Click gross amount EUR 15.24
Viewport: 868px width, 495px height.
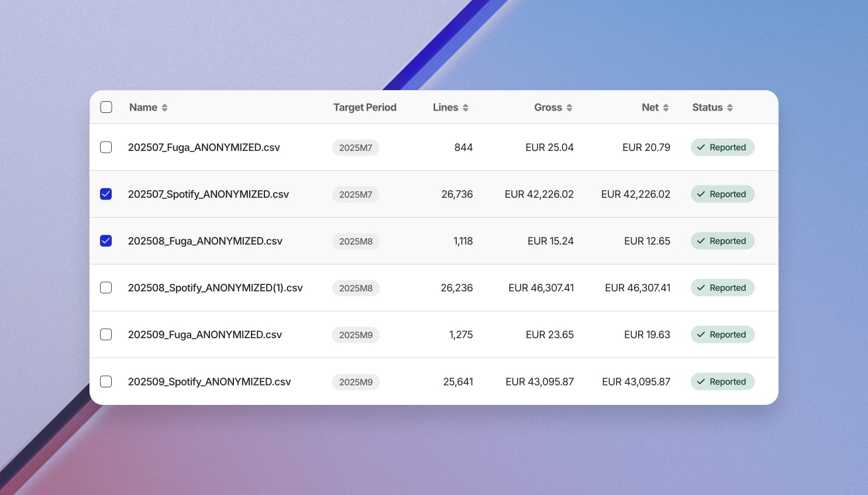550,241
